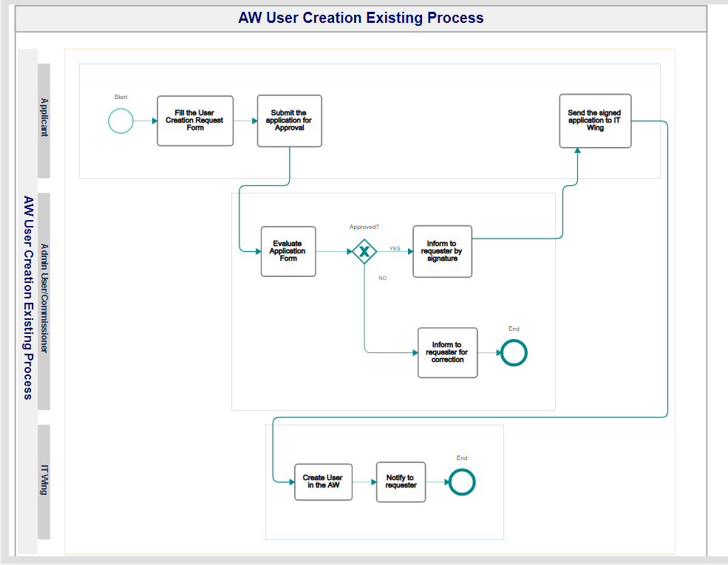Screen dimensions: 728x565
Task: Select the End event after correction
Action: 514,353
